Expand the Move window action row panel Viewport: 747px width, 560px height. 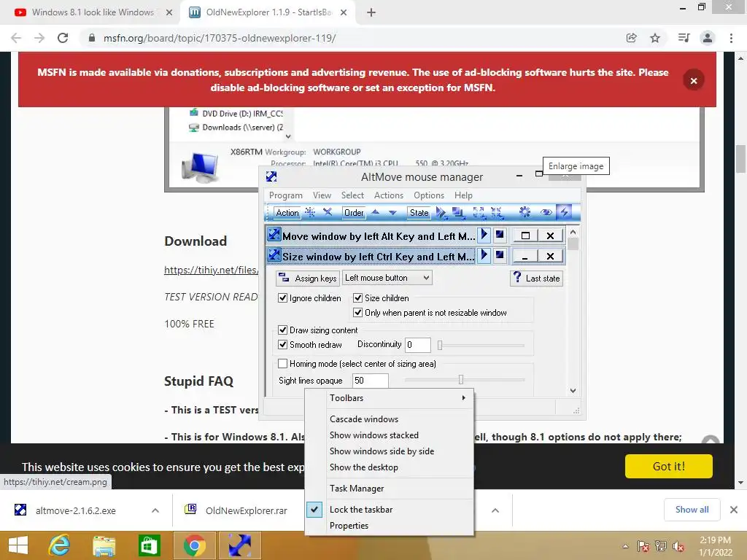point(525,236)
